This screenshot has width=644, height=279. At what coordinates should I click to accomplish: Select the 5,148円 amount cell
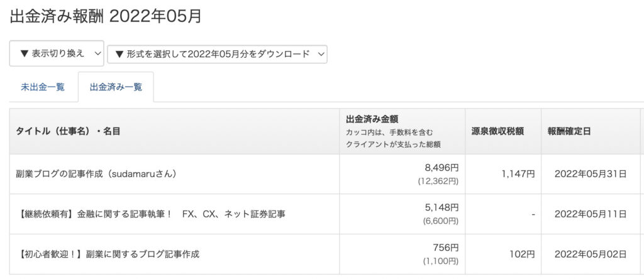coord(402,214)
